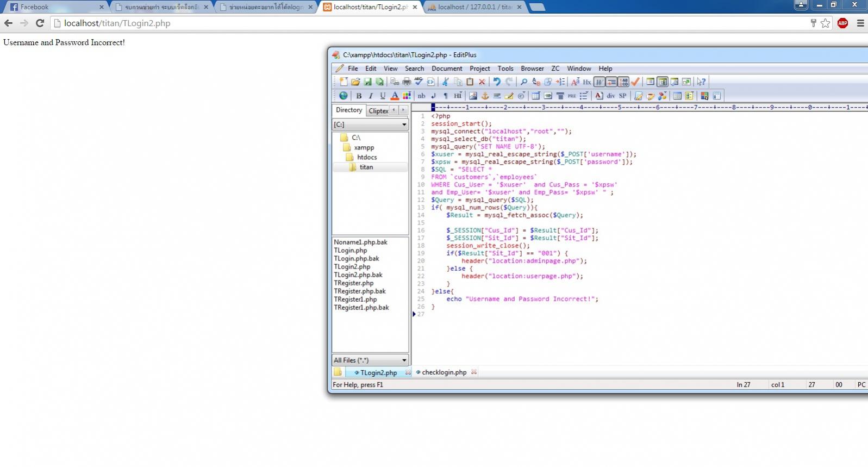Viewport: 868px width, 467px height.
Task: Toggle the directory window button in toolbar
Action: click(663, 82)
